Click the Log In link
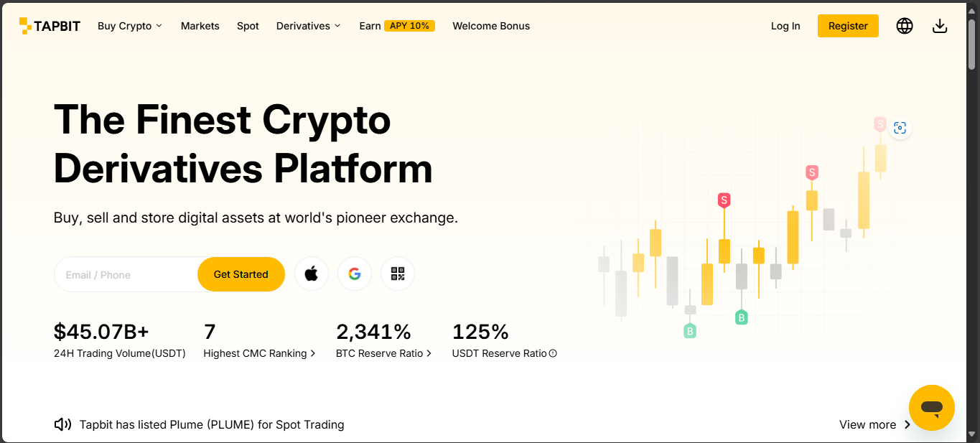The height and width of the screenshot is (443, 980). (x=785, y=26)
